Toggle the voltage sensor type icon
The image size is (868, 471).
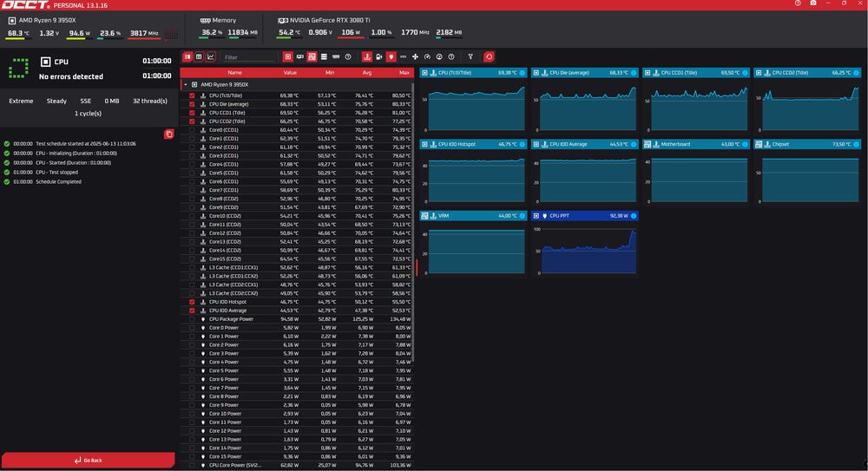tap(379, 57)
